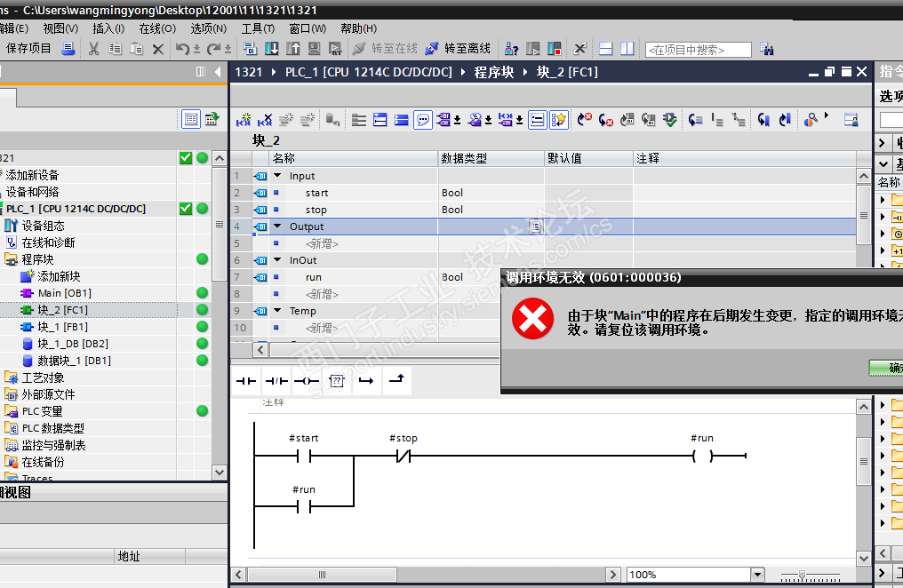Screen dimensions: 903x588
Task: Click the greyed Go online button (转至在线)
Action: click(385, 49)
